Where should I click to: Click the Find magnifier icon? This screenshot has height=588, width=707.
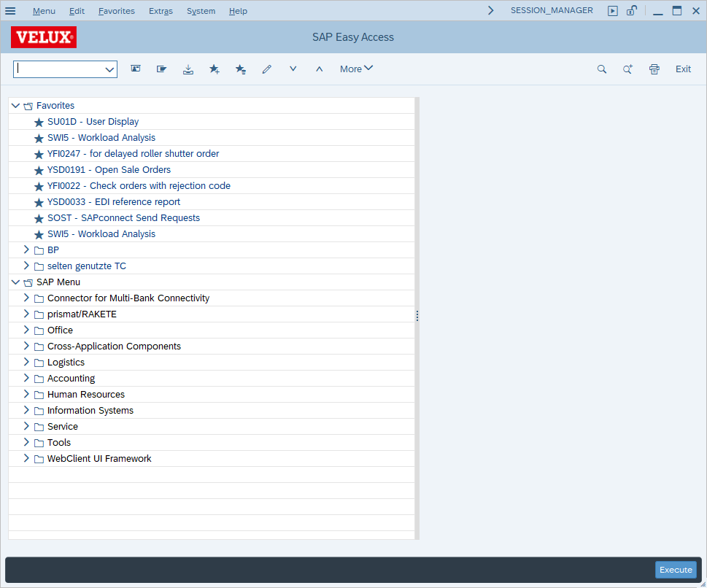coord(601,69)
